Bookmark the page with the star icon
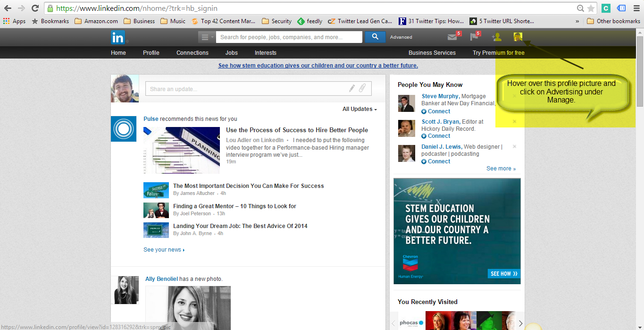 point(591,8)
